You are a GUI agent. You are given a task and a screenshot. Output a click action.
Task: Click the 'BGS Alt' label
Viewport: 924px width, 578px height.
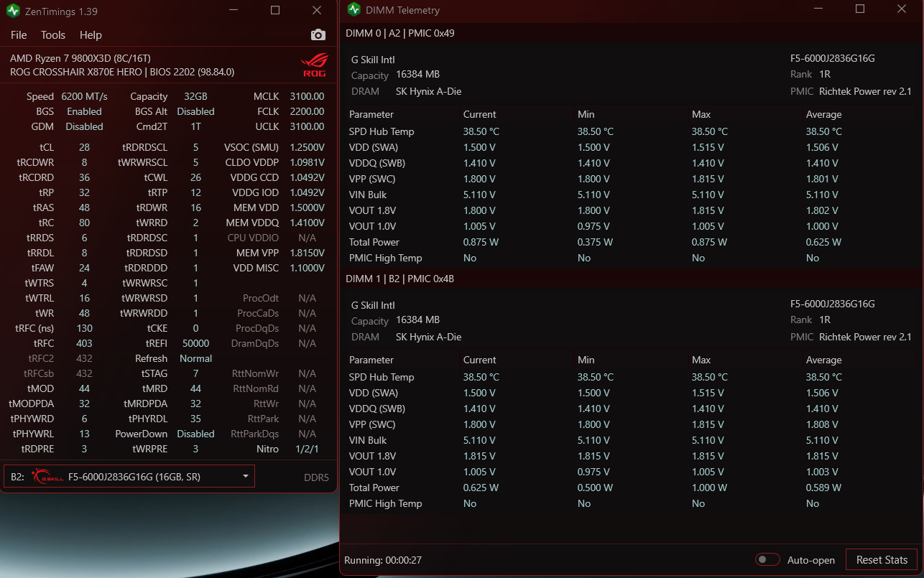pyautogui.click(x=151, y=111)
